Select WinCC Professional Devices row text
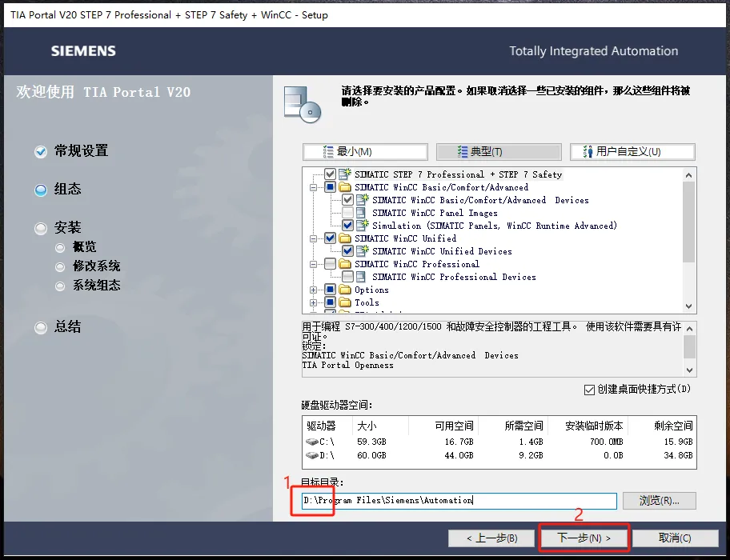 [x=454, y=277]
